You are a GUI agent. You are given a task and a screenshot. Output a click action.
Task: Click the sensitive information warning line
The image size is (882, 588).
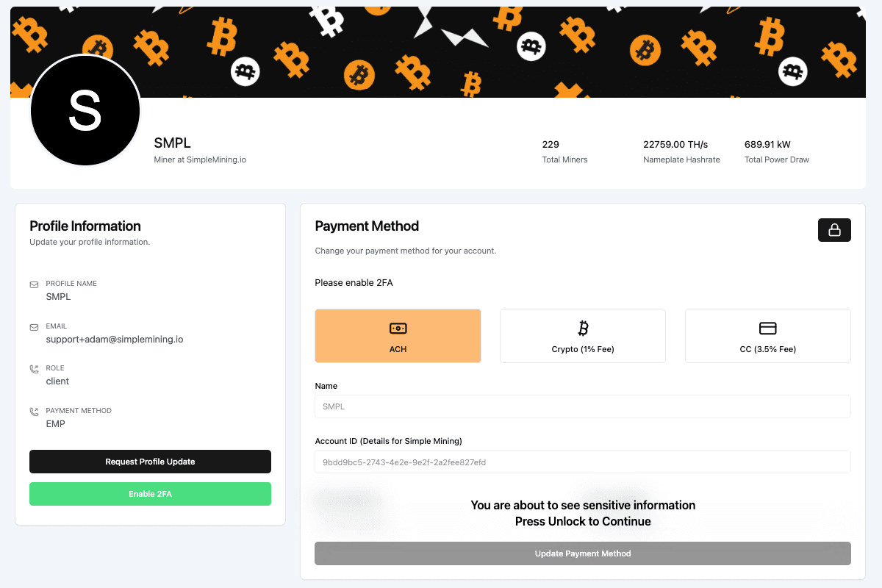583,505
